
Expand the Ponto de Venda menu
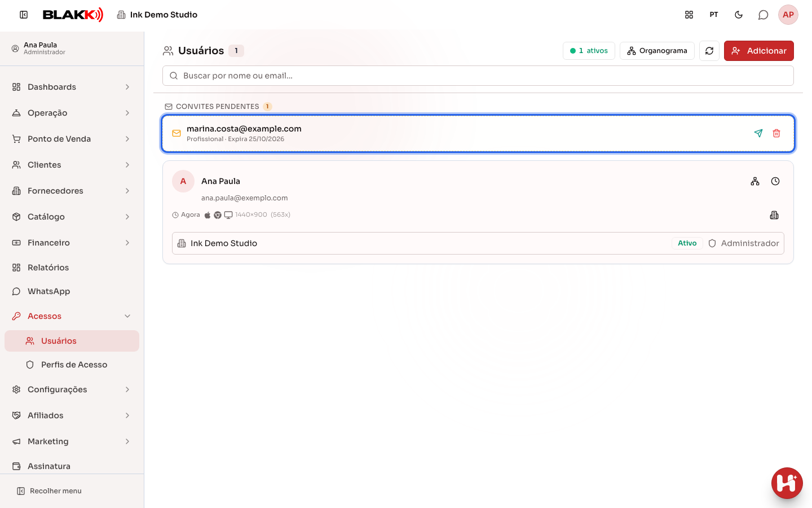point(72,139)
